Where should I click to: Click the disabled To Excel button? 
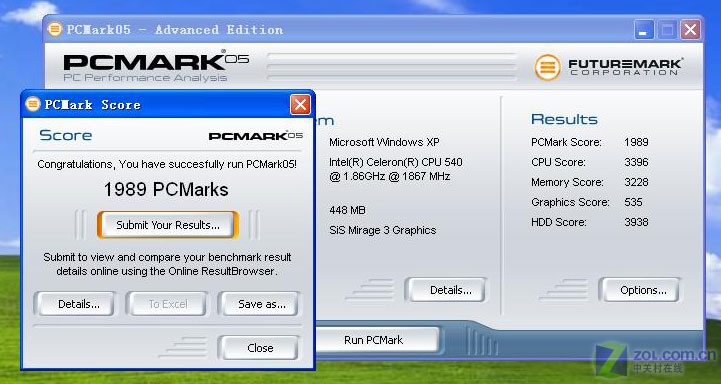click(x=167, y=304)
